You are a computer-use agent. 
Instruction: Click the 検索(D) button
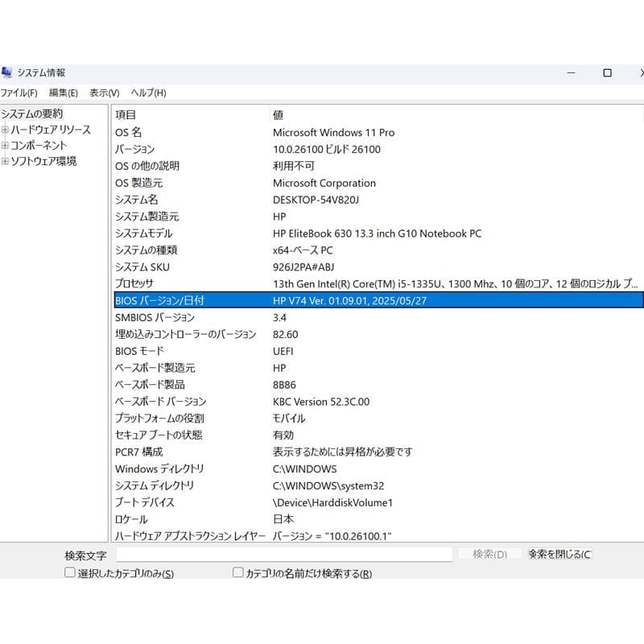click(489, 555)
